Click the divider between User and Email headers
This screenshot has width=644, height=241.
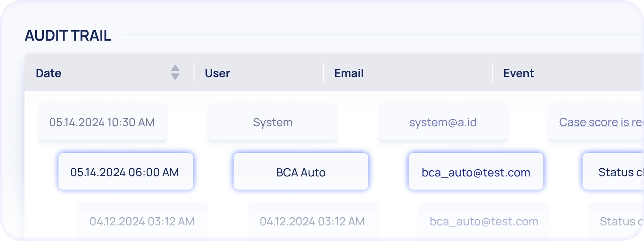(324, 72)
